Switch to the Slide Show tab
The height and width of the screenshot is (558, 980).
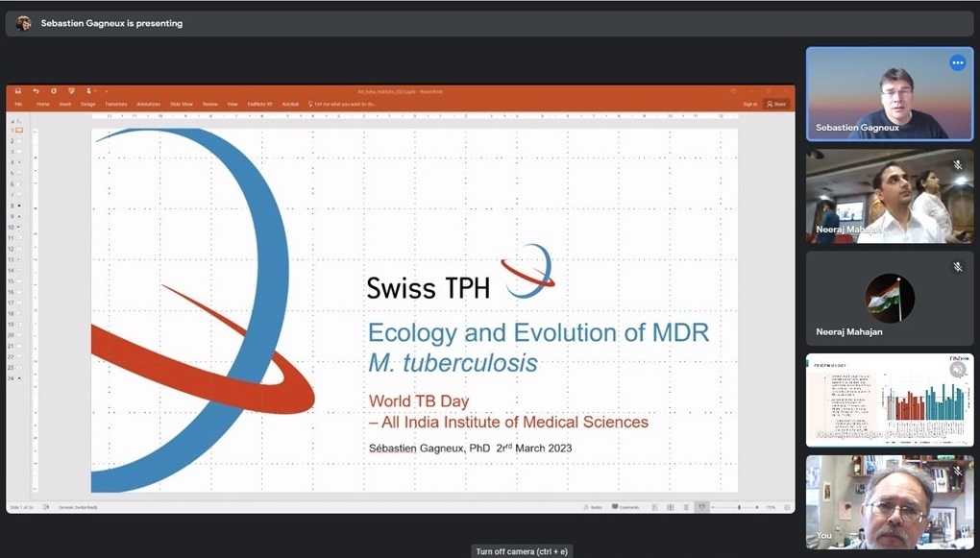click(x=182, y=105)
